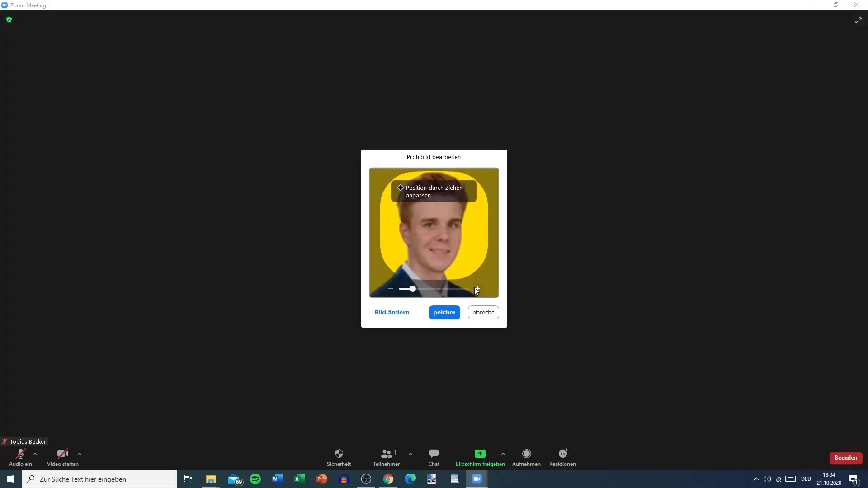Image resolution: width=868 pixels, height=488 pixels.
Task: Click the Video starten (Start Video) icon
Action: [x=62, y=454]
